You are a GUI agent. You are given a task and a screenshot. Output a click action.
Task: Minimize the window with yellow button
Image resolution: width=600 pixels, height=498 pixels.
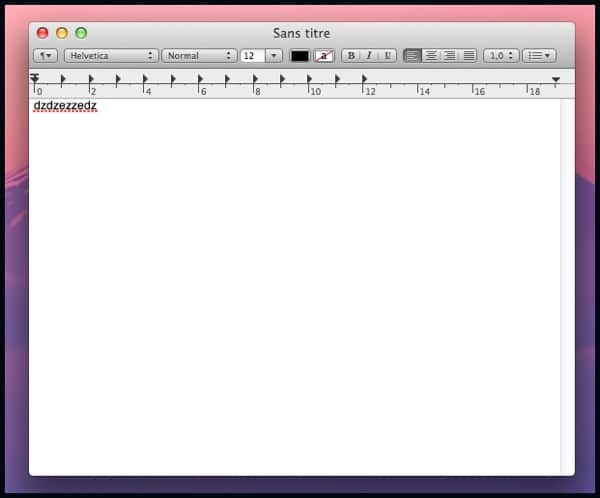click(62, 33)
